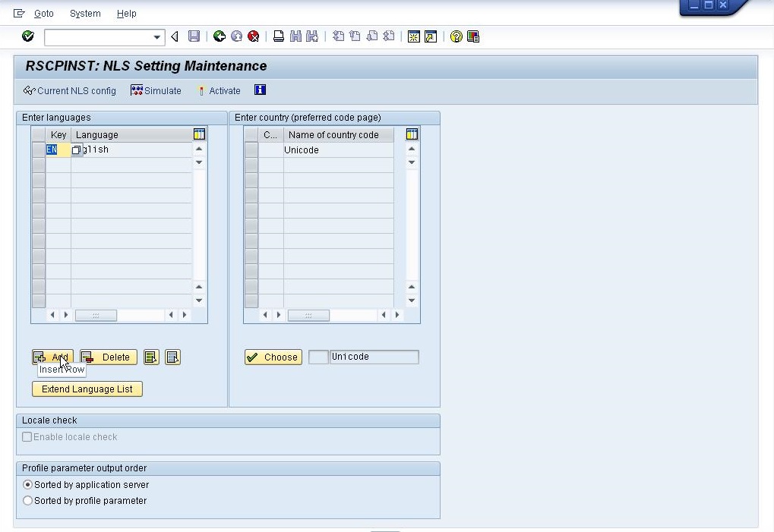Open the command field dropdown
This screenshot has width=774, height=532.
click(156, 36)
